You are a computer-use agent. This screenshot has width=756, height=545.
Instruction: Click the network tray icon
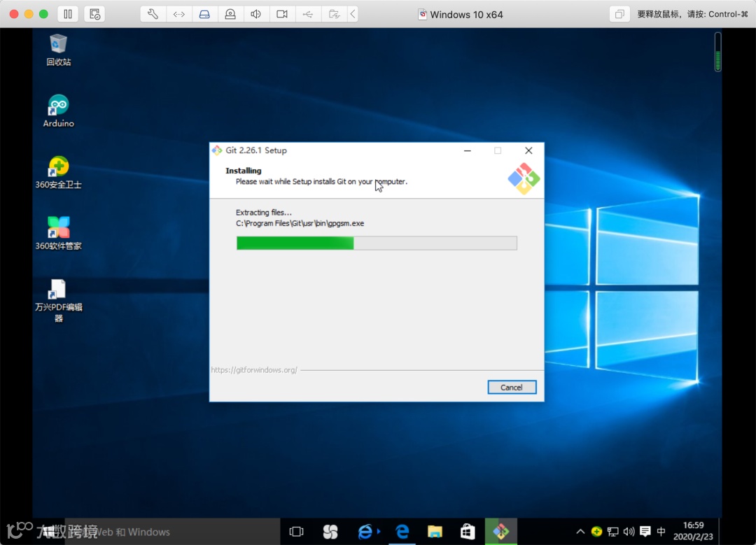click(x=612, y=532)
